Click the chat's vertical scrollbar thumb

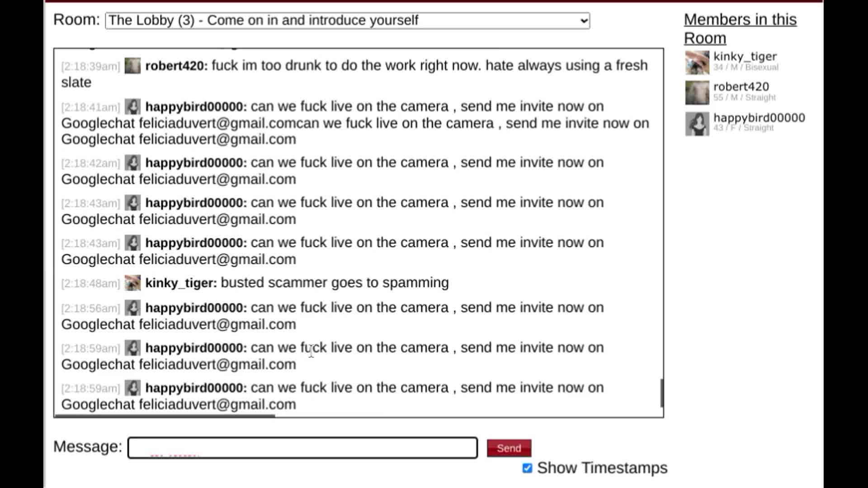click(661, 393)
